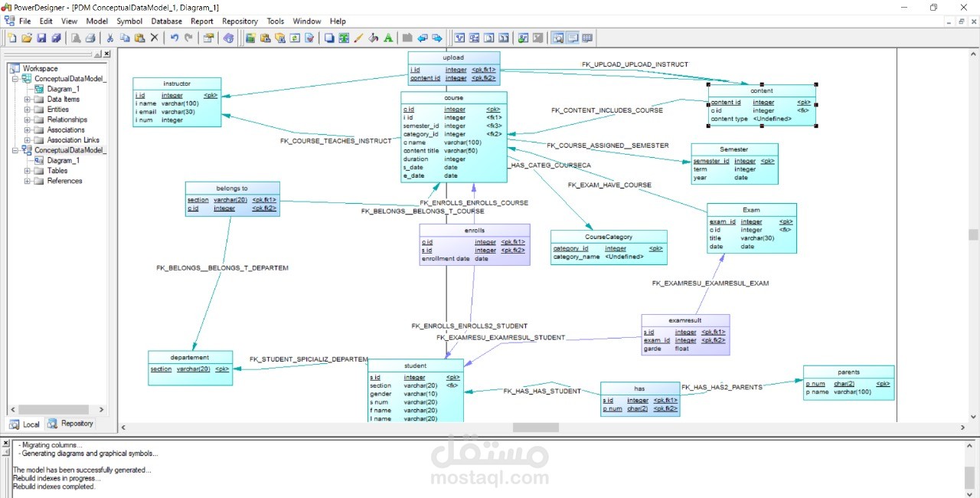Toggle the Result List toolbar button
Screen dimensions: 980x498
[x=587, y=38]
